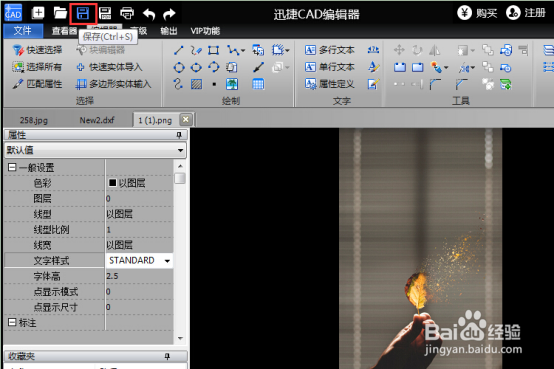Open a file with the folder icon
Viewport: 554px width, 369px height.
[60, 13]
